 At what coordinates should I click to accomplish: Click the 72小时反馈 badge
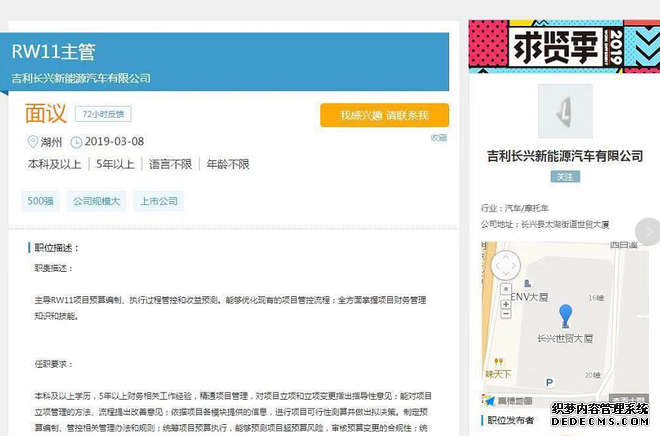(103, 114)
